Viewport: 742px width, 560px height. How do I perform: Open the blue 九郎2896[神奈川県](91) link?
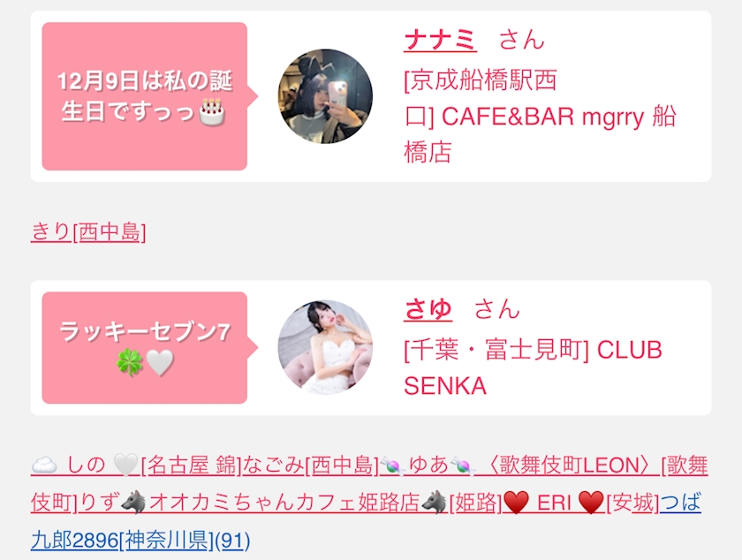[140, 540]
